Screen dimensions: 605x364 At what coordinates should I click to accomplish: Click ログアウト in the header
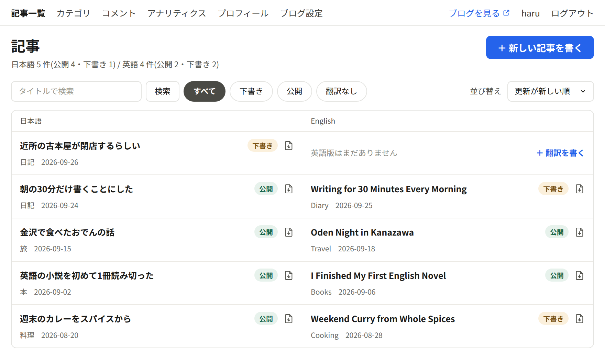(572, 13)
